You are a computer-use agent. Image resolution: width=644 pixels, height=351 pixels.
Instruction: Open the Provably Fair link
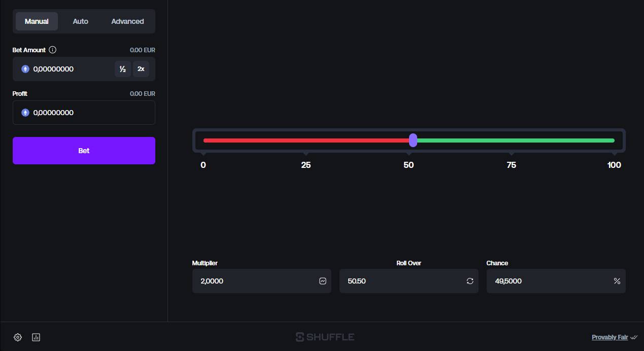(609, 337)
